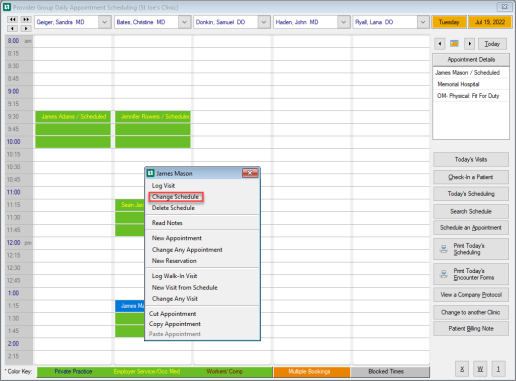Click single right arrow under forward button
516x381 pixels.
(x=26, y=28)
